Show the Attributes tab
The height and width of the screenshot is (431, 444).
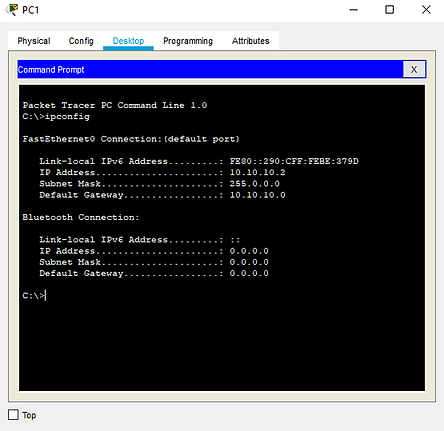(250, 41)
